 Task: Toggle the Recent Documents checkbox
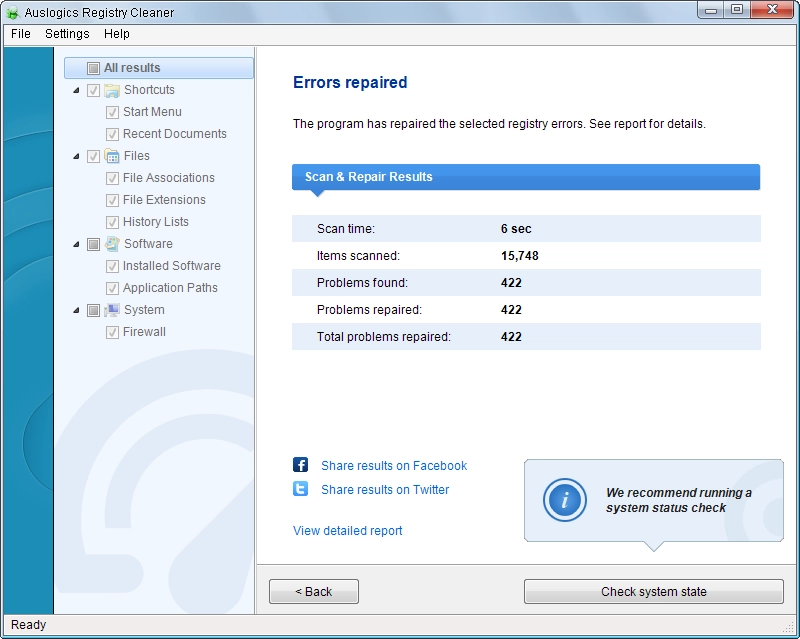tap(112, 134)
